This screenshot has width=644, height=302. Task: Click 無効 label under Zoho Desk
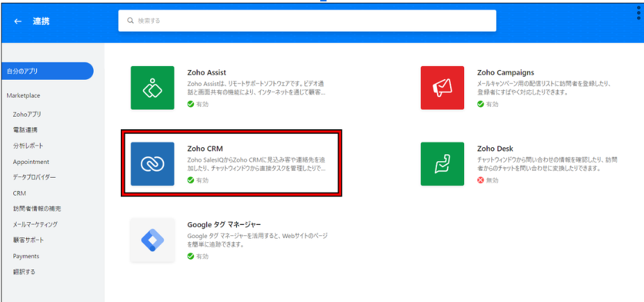tap(493, 180)
